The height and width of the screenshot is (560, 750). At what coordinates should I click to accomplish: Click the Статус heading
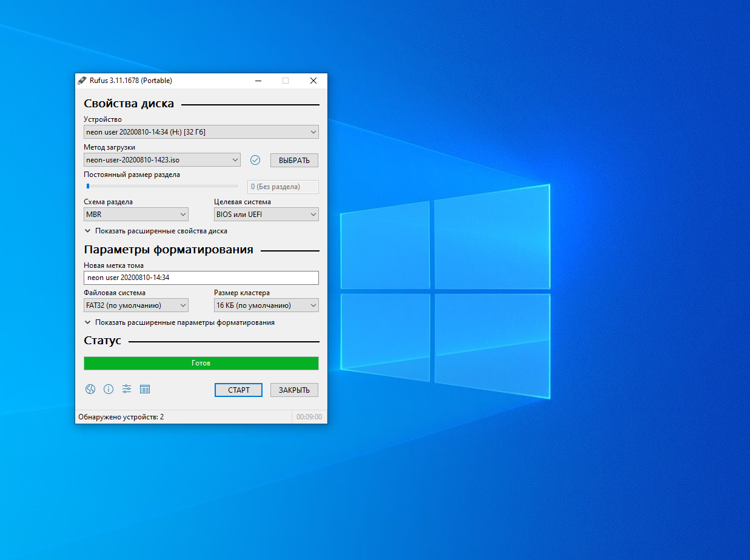(x=102, y=341)
